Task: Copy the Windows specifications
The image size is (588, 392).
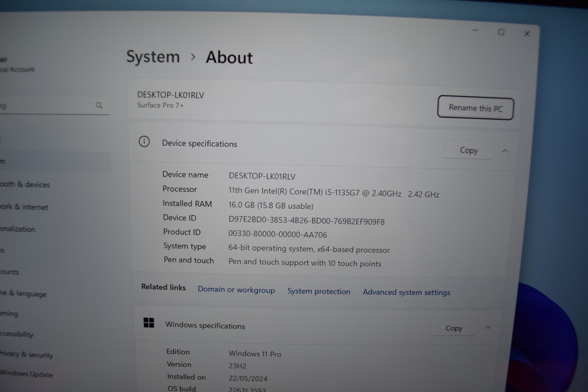Action: [454, 328]
